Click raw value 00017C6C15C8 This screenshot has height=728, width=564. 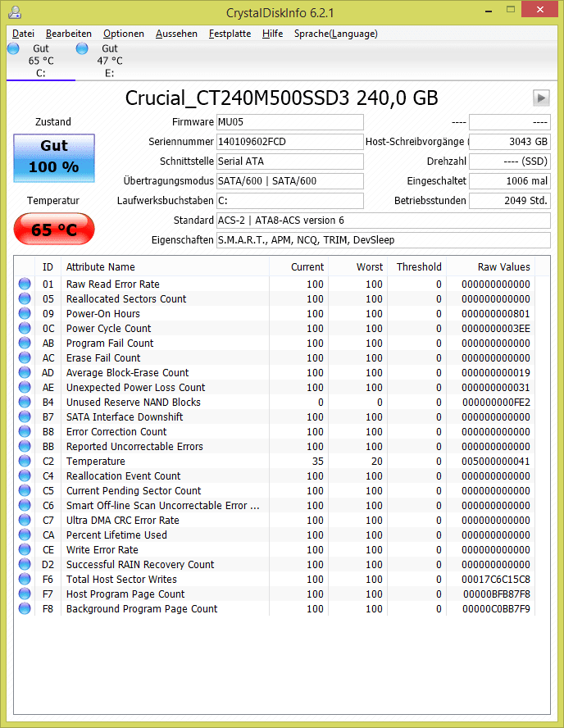coord(496,580)
